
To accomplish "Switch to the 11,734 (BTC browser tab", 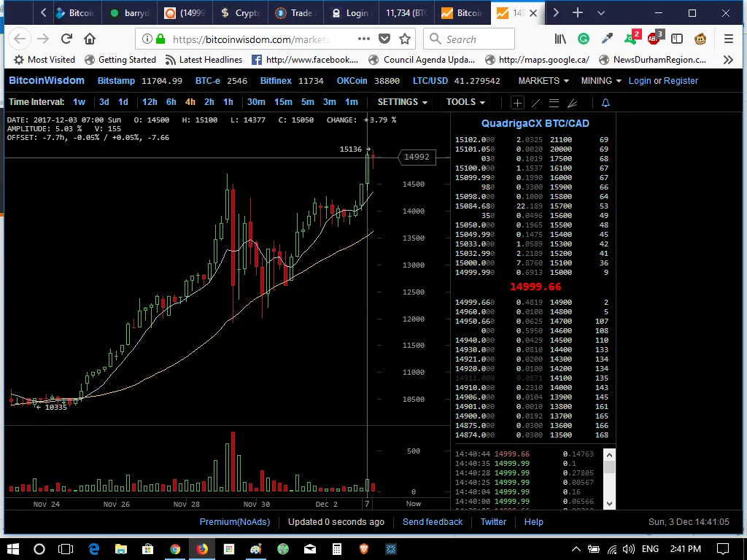I will click(406, 13).
